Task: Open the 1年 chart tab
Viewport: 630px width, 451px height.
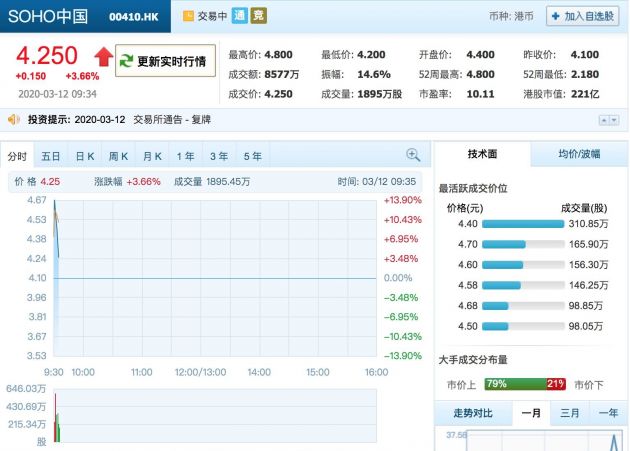Action: pos(186,156)
